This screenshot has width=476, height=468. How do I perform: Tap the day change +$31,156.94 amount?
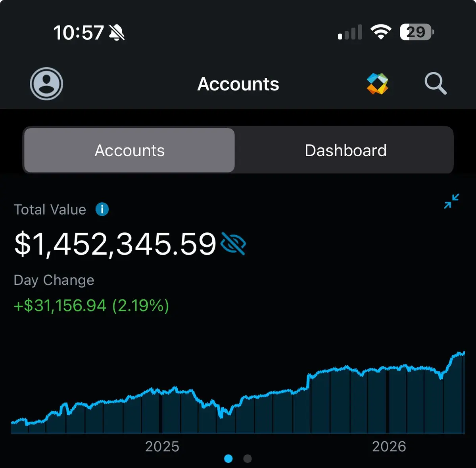click(60, 306)
